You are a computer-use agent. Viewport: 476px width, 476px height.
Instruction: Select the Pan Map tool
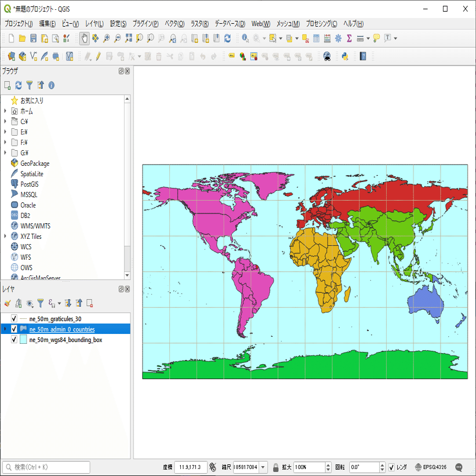tap(84, 39)
